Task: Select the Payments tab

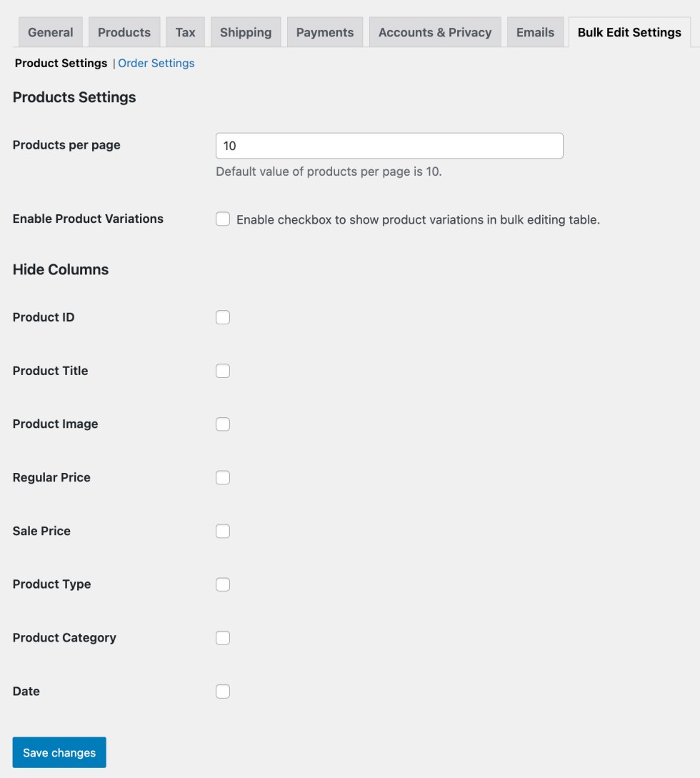Action: (x=325, y=32)
